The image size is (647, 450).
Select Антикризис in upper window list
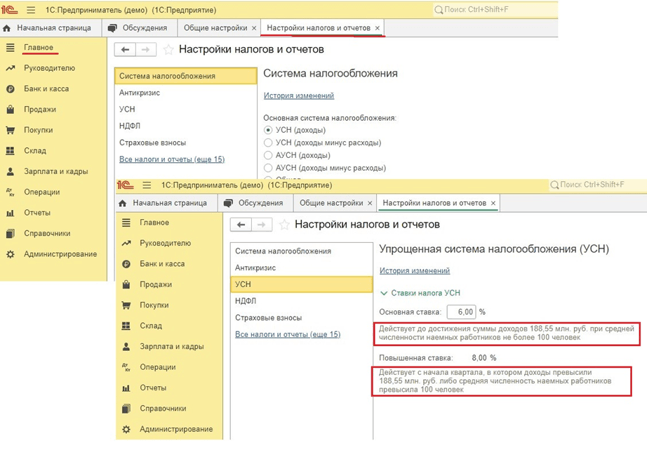(x=186, y=93)
